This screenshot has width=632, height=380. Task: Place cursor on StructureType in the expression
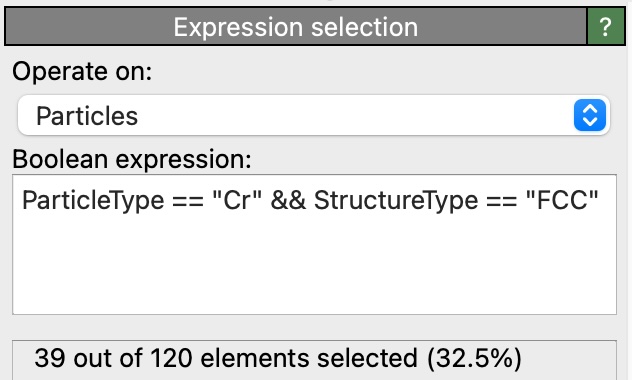tap(396, 201)
